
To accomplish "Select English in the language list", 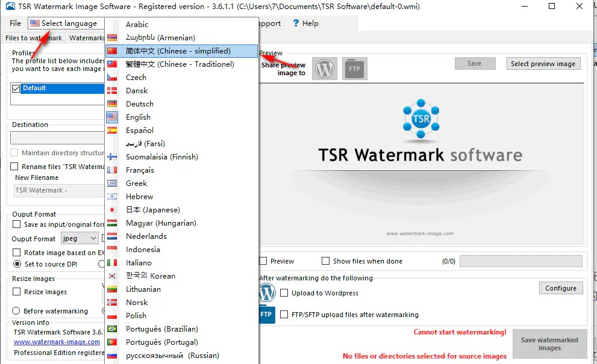I will [138, 117].
